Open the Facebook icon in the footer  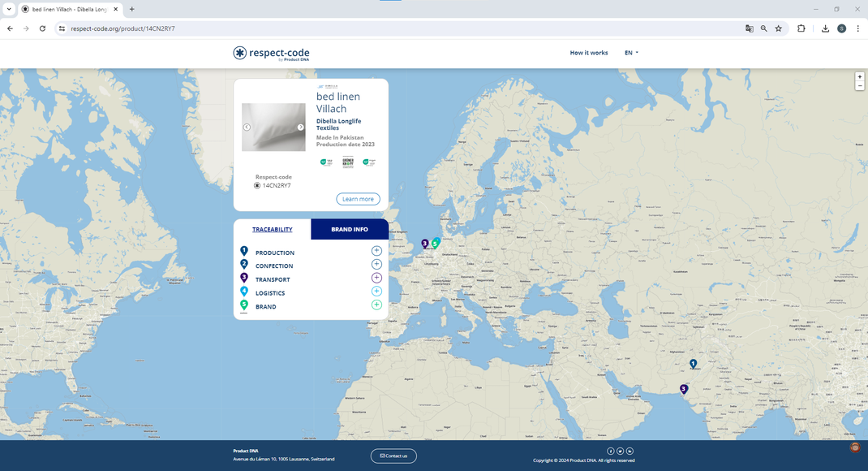coord(611,451)
